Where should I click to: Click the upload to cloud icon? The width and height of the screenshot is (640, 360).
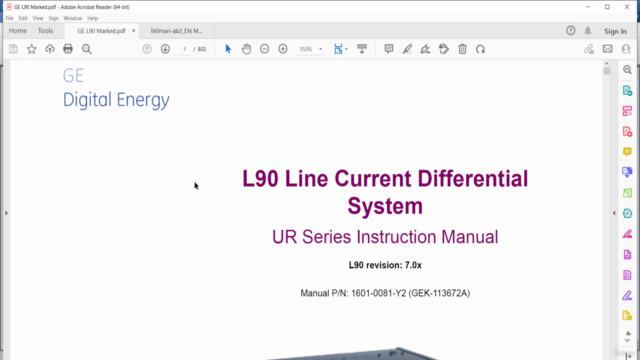50,49
